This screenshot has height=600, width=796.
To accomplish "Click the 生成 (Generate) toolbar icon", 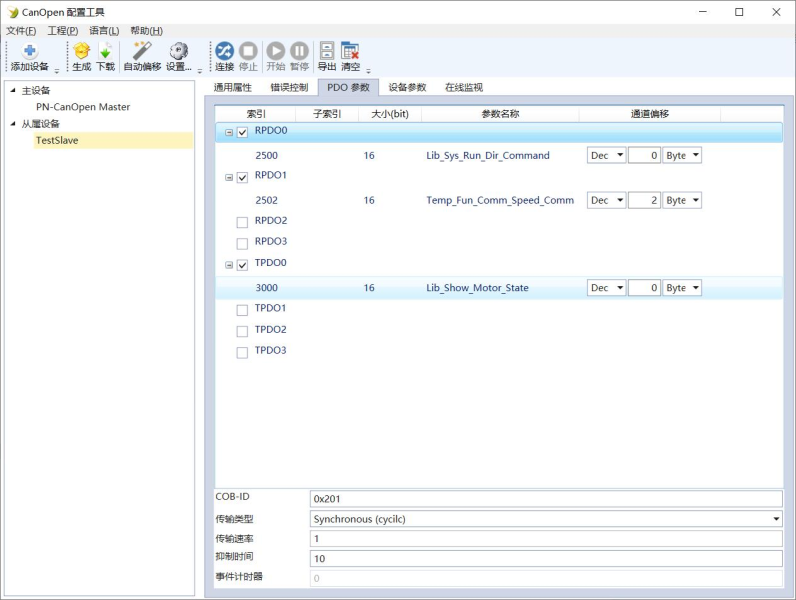I will pos(81,52).
